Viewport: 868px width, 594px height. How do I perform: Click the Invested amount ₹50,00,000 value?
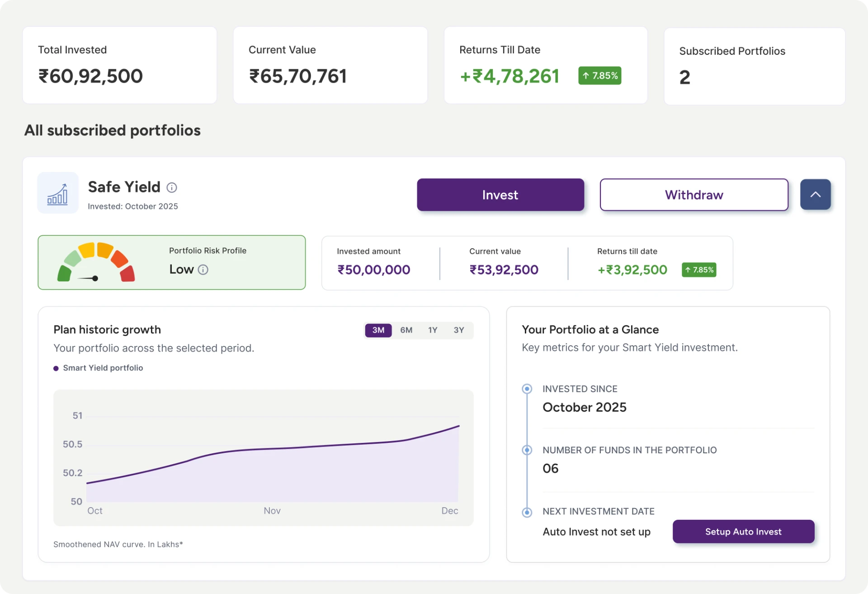(374, 270)
